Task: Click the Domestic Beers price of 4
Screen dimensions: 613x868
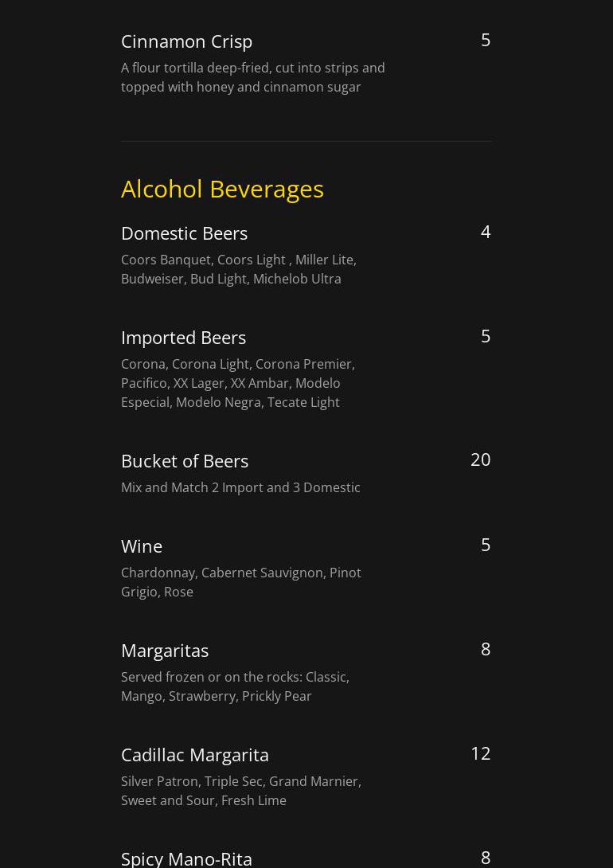Action: click(x=485, y=232)
